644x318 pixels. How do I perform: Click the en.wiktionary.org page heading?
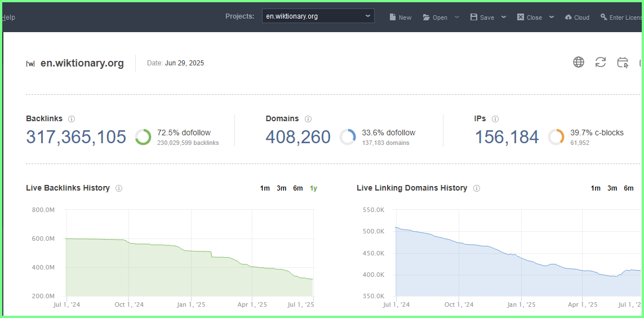(82, 63)
